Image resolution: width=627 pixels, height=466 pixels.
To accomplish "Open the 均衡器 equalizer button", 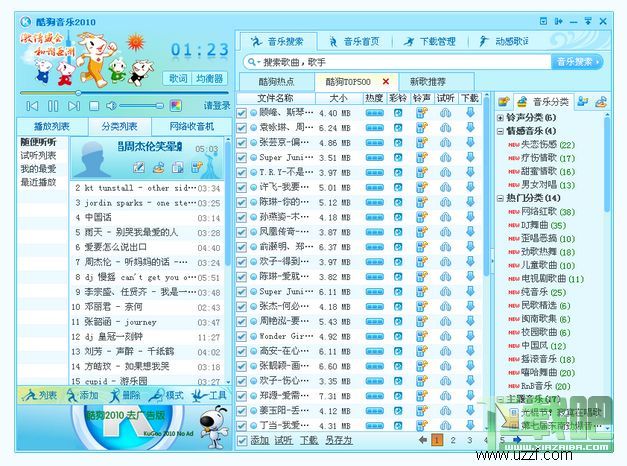I will tap(210, 78).
